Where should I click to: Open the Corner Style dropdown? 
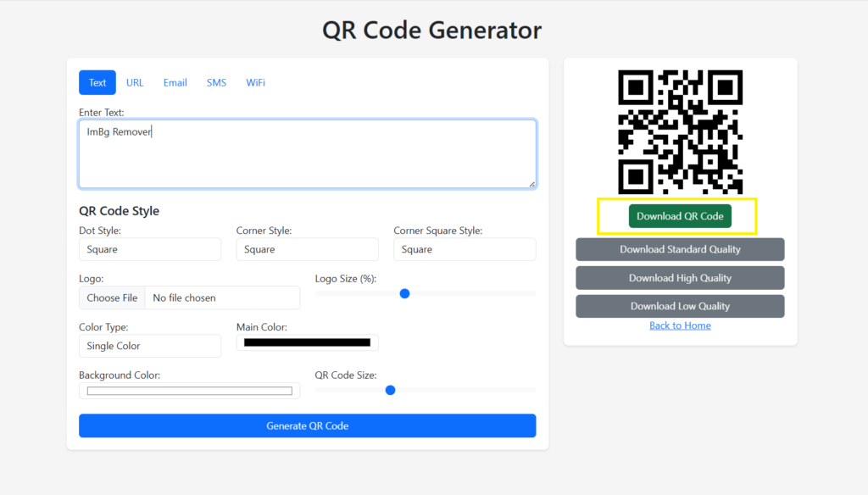coord(307,249)
